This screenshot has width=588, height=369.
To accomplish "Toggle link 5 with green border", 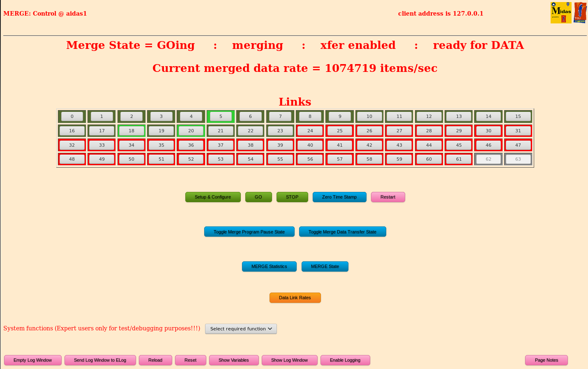I will point(221,117).
